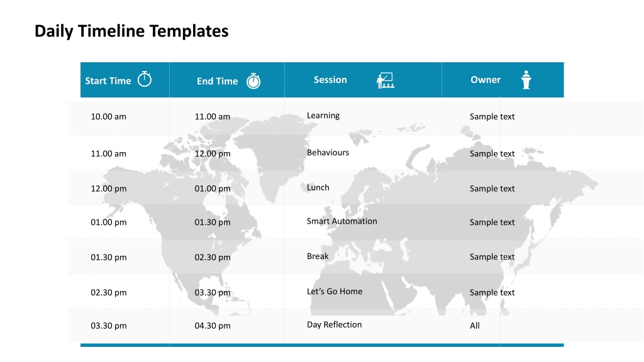Viewport: 644px width, 362px height.
Task: Click the 'Smart Automation' session cell
Action: (x=341, y=221)
